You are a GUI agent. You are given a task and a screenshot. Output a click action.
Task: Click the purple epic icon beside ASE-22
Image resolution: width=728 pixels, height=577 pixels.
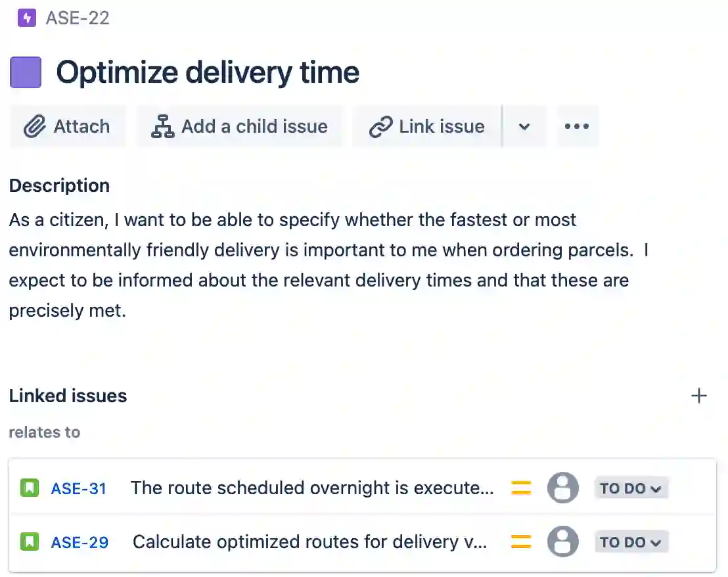27,18
